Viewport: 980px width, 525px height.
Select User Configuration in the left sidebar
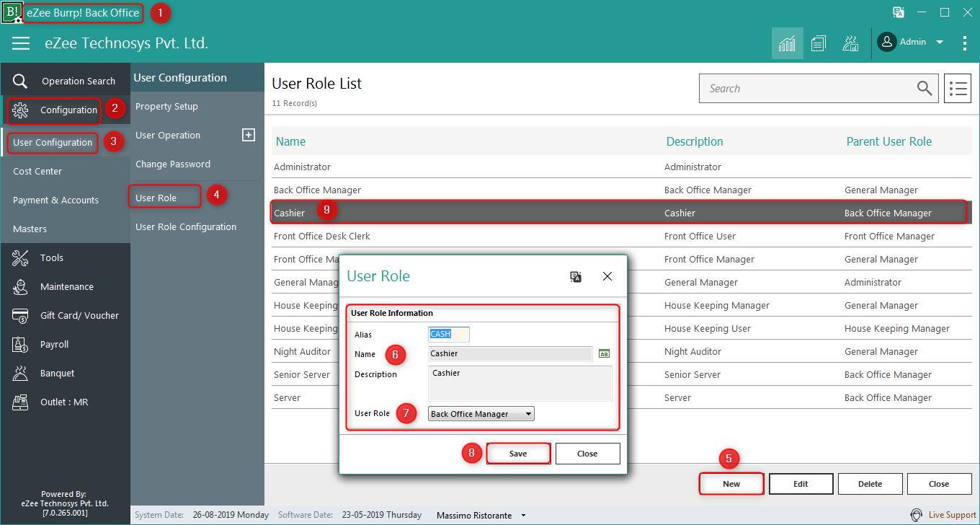click(x=53, y=142)
